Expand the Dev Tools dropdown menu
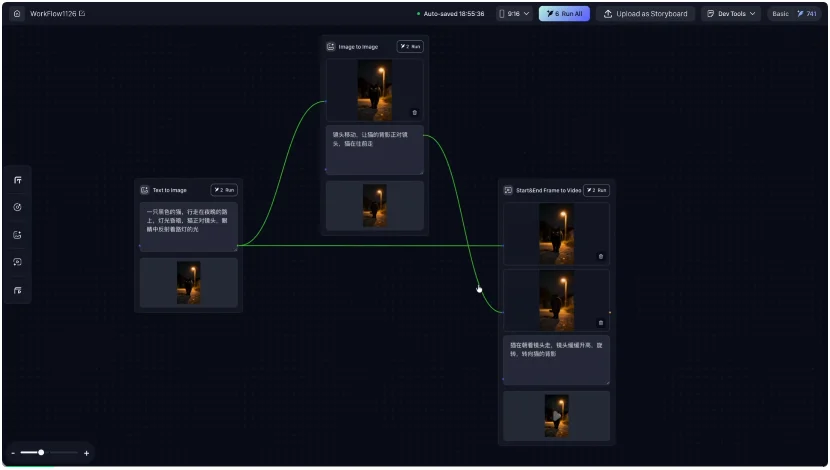Viewport: 830px width, 470px height. [x=731, y=14]
